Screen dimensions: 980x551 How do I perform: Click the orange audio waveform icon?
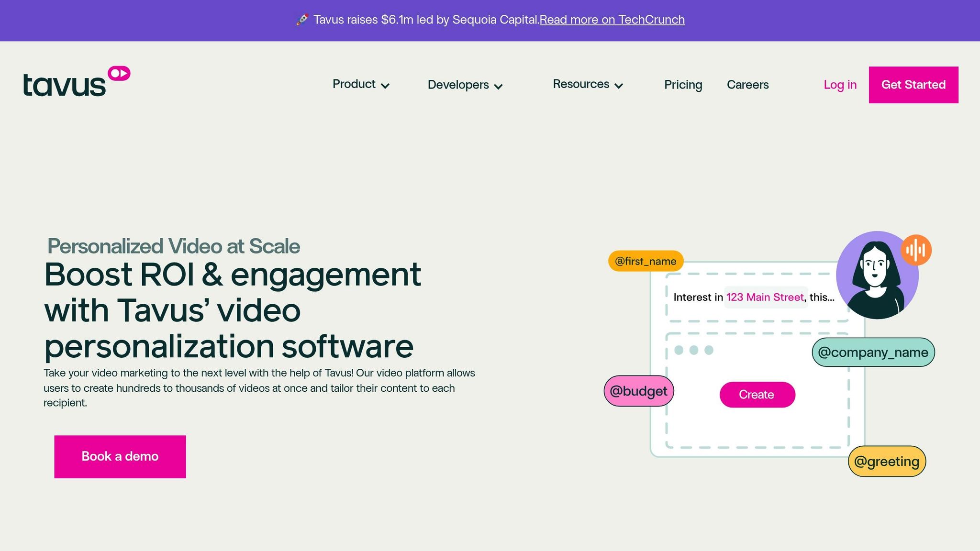coord(916,250)
